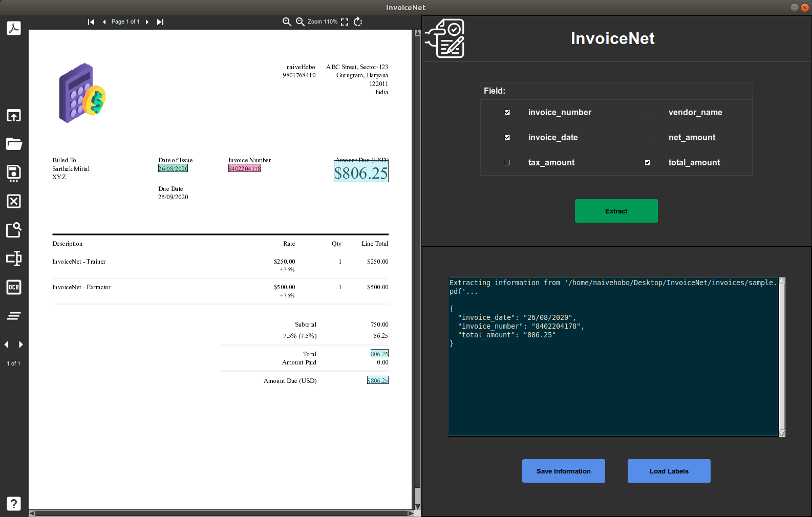
Task: Click the highlighted date 26/08/2020
Action: (x=173, y=168)
